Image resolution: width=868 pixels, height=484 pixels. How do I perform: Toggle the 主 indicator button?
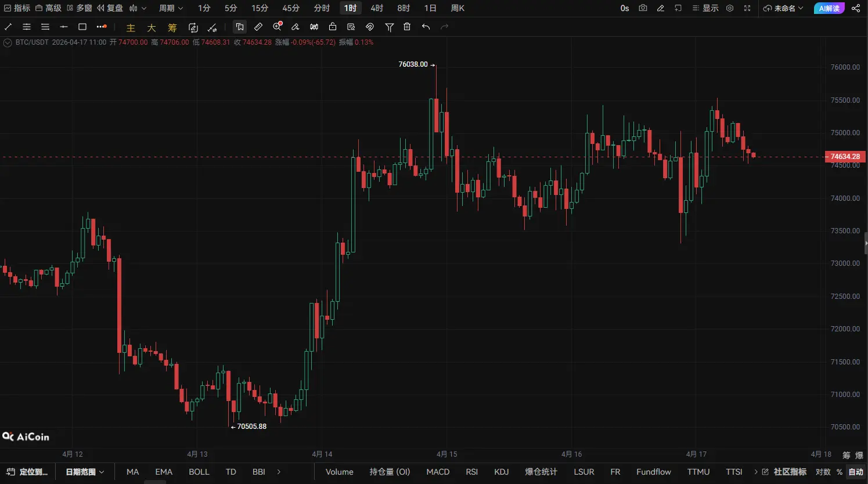[131, 27]
